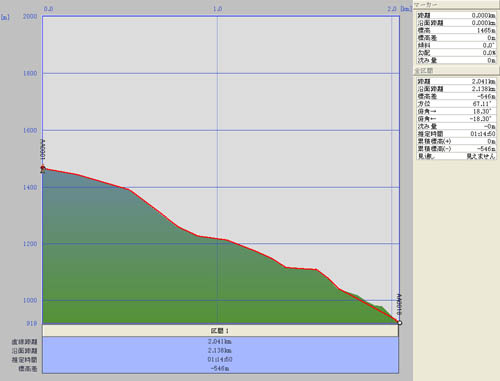Click the waypoint label at profile end
This screenshot has height=381, width=500.
point(400,305)
